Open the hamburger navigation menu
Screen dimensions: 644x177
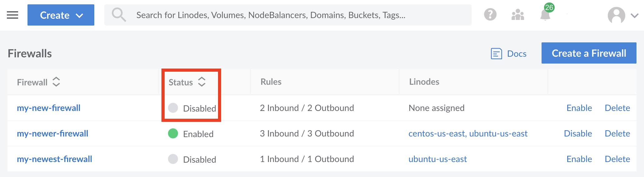tap(12, 15)
